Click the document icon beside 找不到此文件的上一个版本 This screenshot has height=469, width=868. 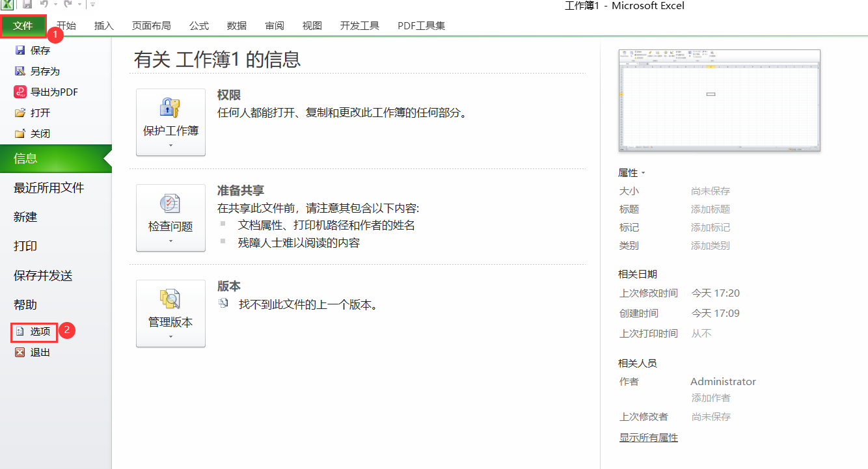[224, 303]
